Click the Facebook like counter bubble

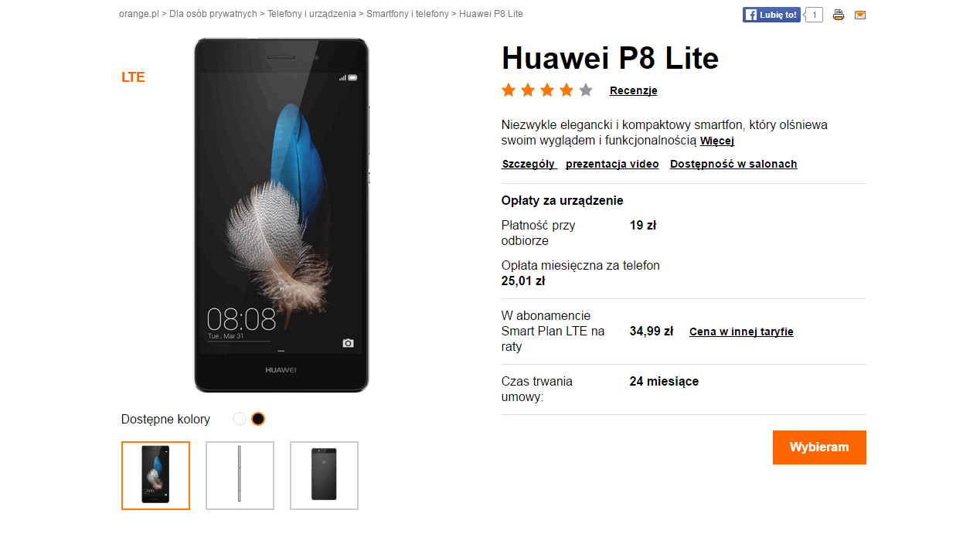813,15
